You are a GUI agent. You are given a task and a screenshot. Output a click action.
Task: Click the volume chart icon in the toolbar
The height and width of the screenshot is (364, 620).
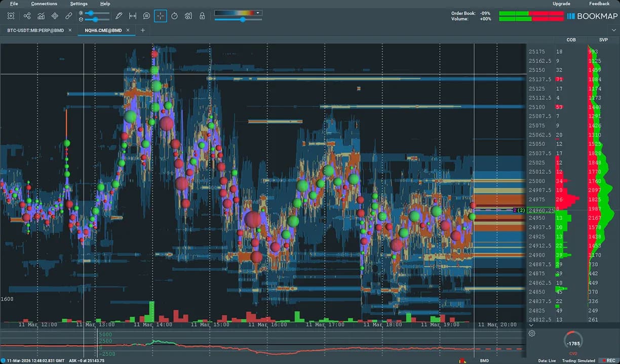pos(41,16)
